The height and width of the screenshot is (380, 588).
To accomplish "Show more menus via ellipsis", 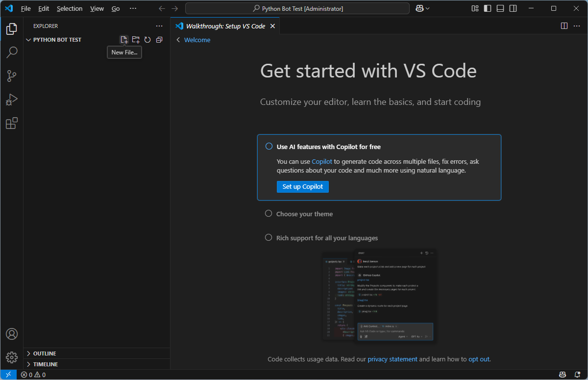I will (x=133, y=9).
